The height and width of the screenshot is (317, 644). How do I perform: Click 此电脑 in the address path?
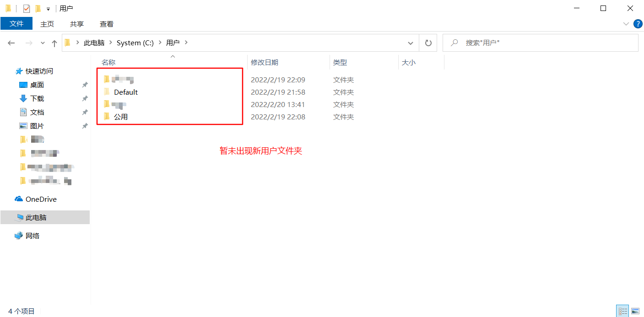coord(94,43)
